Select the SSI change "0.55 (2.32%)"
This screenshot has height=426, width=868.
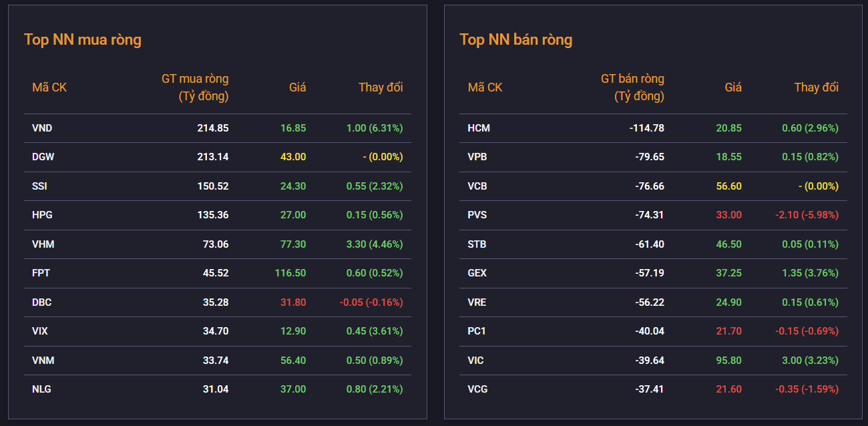click(x=375, y=186)
